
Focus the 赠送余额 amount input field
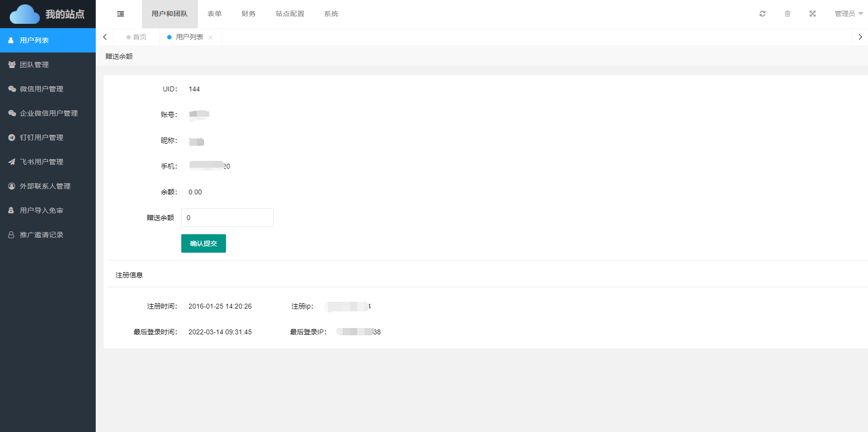(227, 218)
